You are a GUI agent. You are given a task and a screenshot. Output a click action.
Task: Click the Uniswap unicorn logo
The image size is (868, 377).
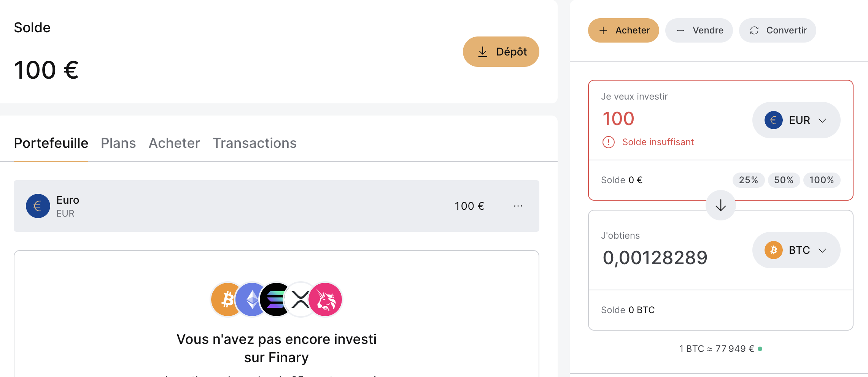click(326, 299)
